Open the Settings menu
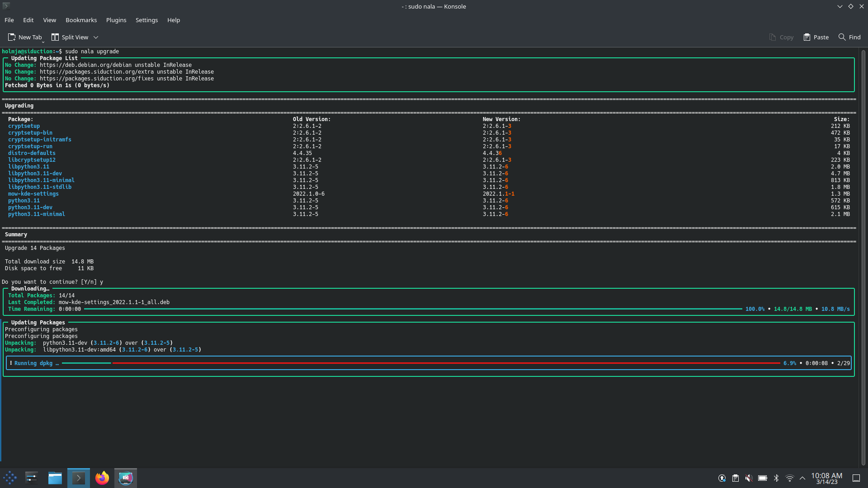Image resolution: width=868 pixels, height=488 pixels. point(146,20)
